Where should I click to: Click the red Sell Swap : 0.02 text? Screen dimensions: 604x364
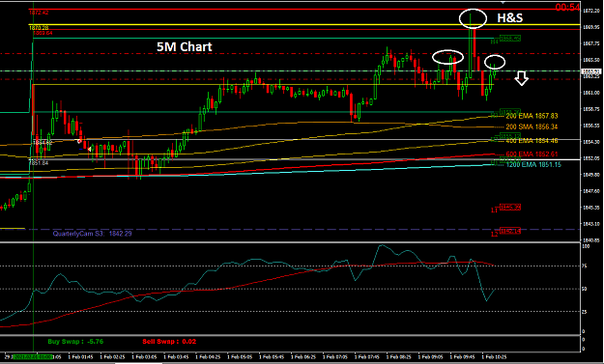[x=169, y=341]
